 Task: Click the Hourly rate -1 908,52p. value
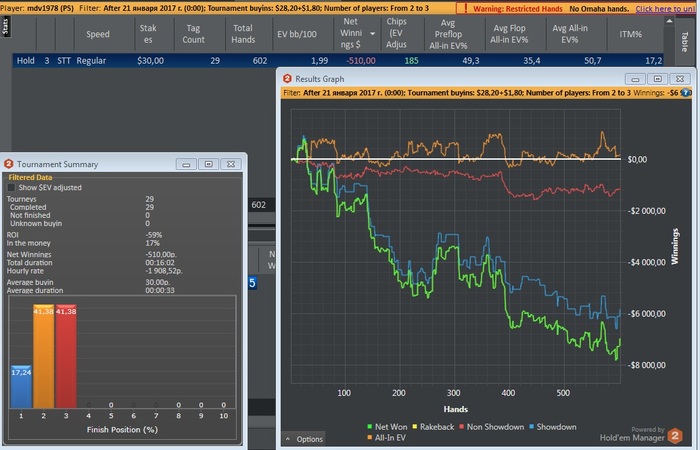pos(164,271)
